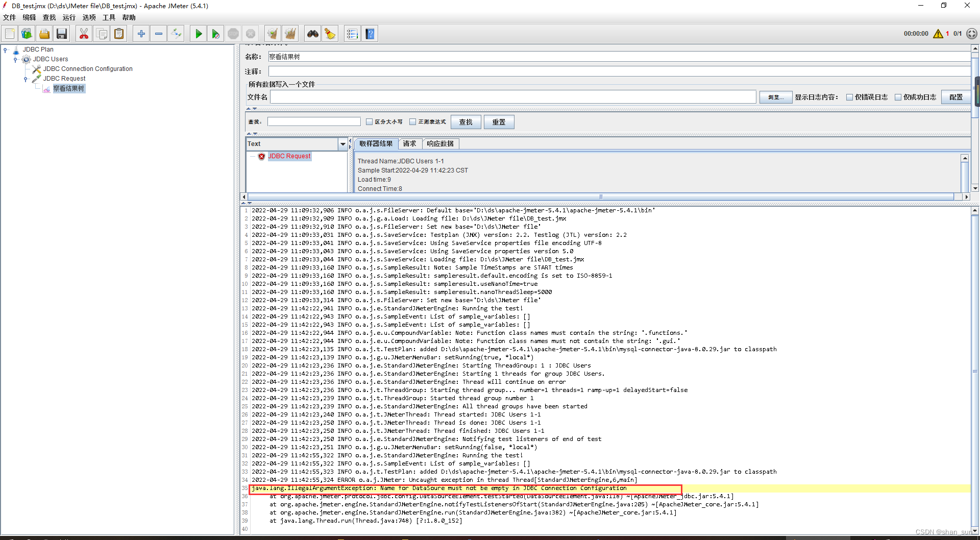Open the Function Helper dialog icon
Screen dimensions: 980x540
coord(352,33)
